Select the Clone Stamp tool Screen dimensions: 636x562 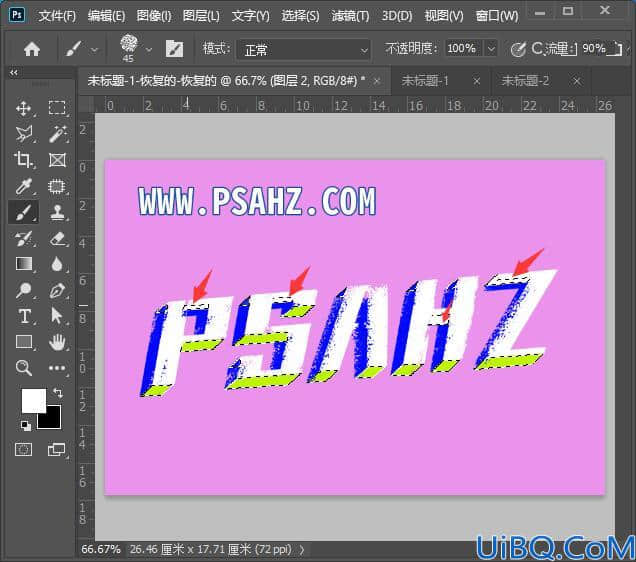[57, 212]
